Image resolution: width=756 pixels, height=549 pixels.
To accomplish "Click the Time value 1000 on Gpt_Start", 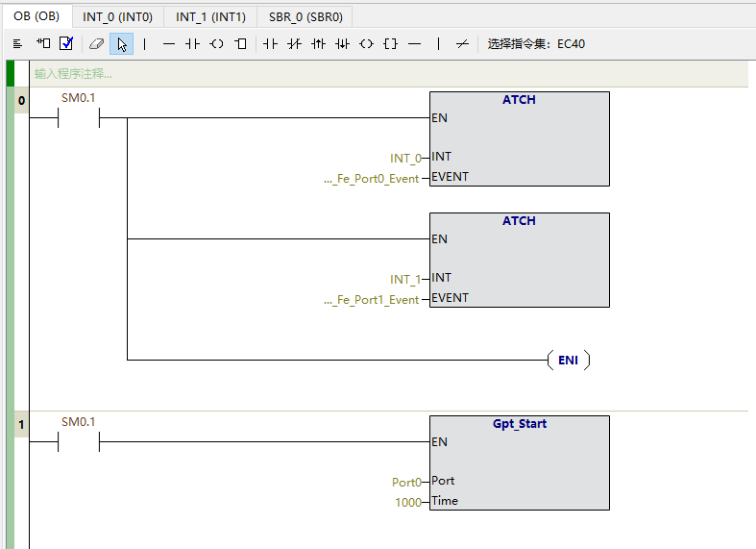I will pyautogui.click(x=407, y=502).
